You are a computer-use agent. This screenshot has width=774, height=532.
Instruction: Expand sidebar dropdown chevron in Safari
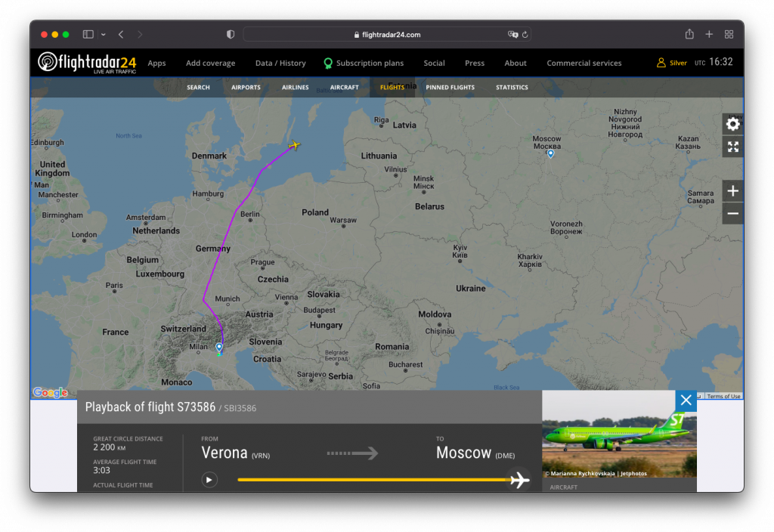coord(103,34)
